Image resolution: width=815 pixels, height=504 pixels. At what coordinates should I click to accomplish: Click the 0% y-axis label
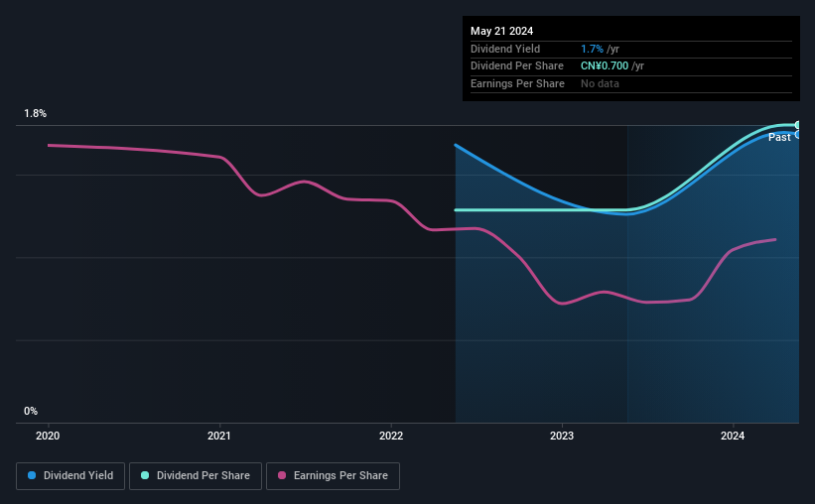click(31, 411)
